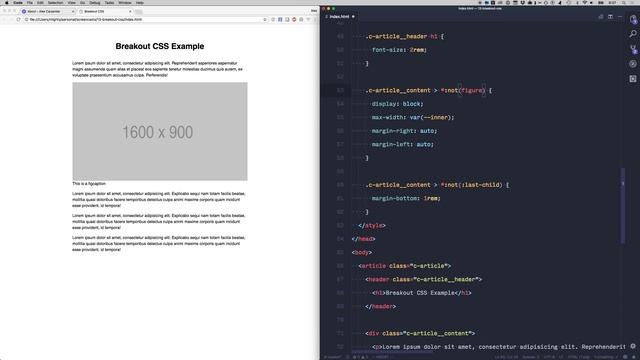Click the Breakout CSS Example page heading
Viewport: 640px width, 360px height.
coord(160,46)
